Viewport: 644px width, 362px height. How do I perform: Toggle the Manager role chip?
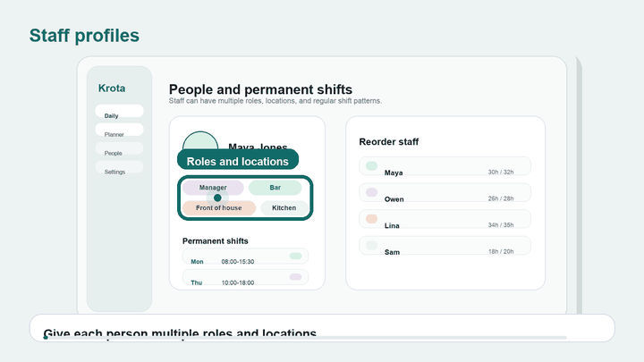point(213,188)
